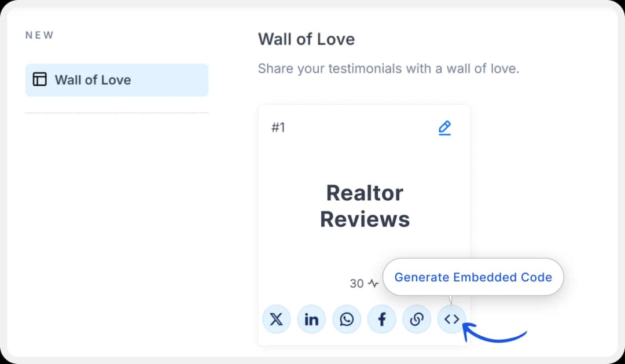625x364 pixels.
Task: Click the LinkedIn share icon
Action: 311,319
